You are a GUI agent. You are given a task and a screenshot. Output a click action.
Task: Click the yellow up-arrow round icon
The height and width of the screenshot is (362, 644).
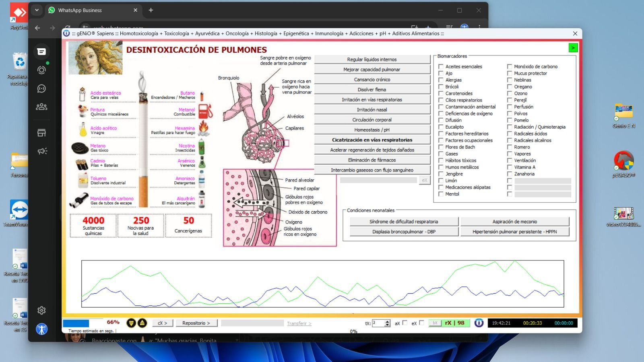click(x=142, y=323)
